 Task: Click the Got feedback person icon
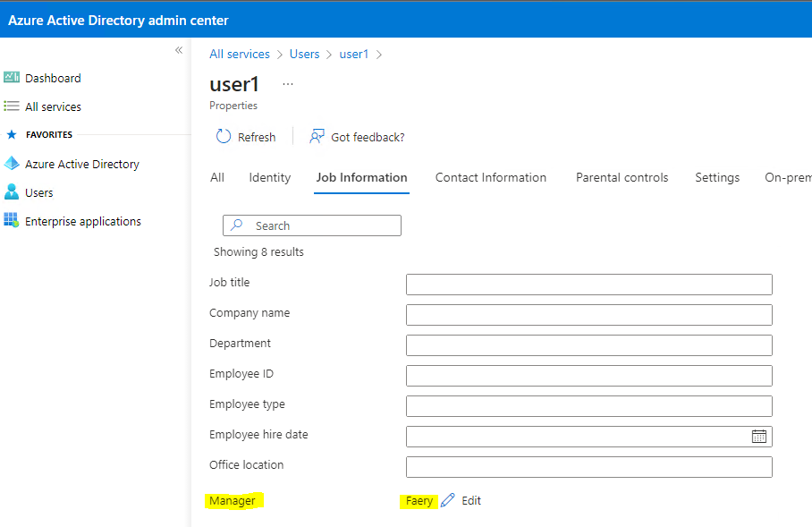coord(317,137)
